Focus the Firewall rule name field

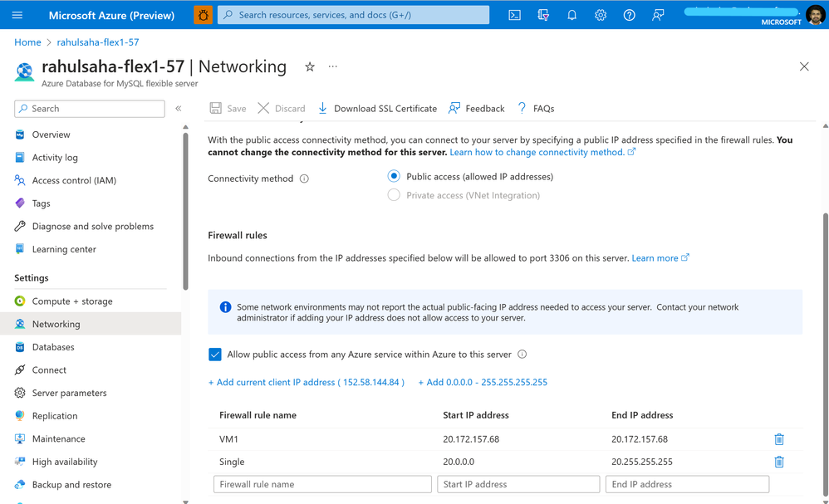click(x=322, y=484)
